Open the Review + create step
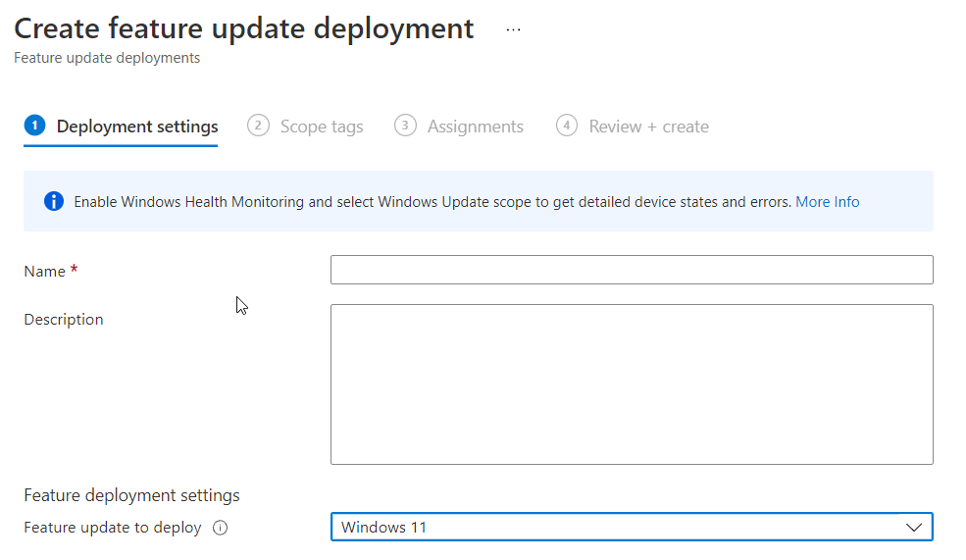This screenshot has height=560, width=966. point(633,127)
